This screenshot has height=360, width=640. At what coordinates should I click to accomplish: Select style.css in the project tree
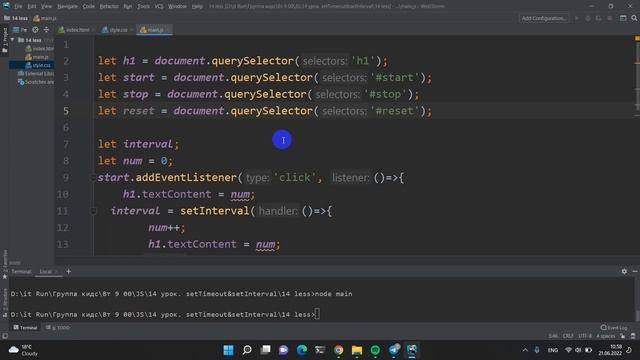tap(38, 65)
